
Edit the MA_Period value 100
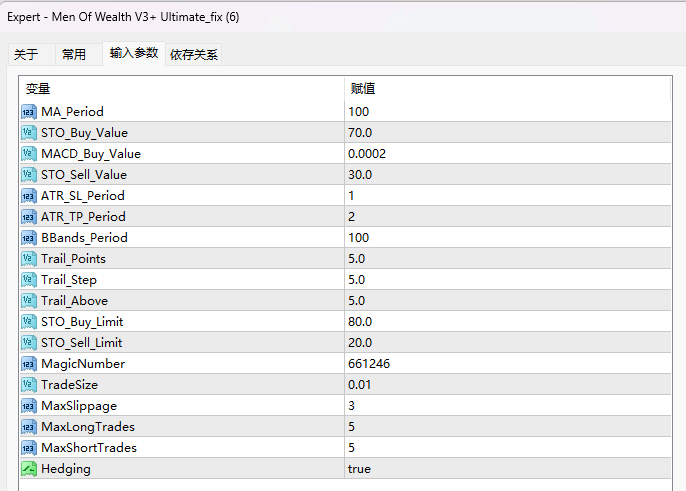point(358,112)
